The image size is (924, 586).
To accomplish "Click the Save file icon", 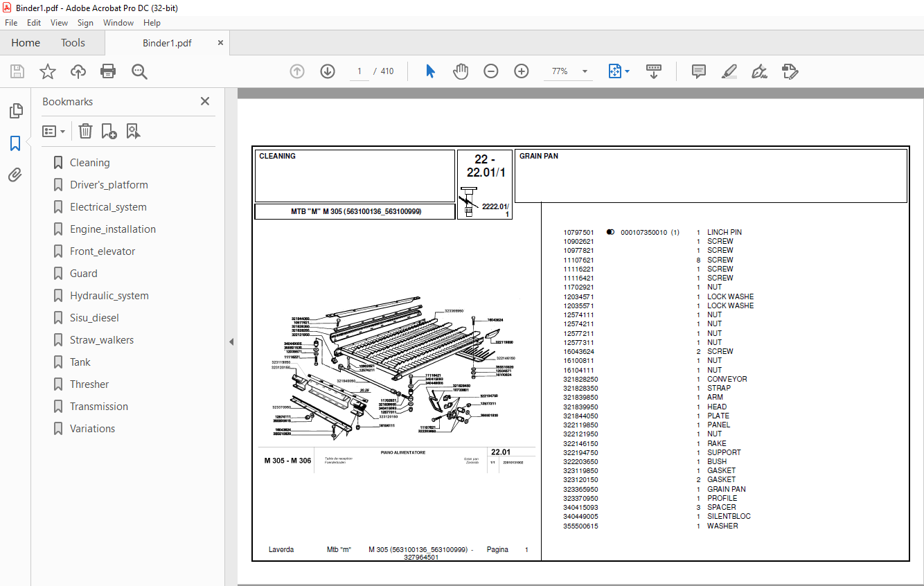I will click(17, 71).
